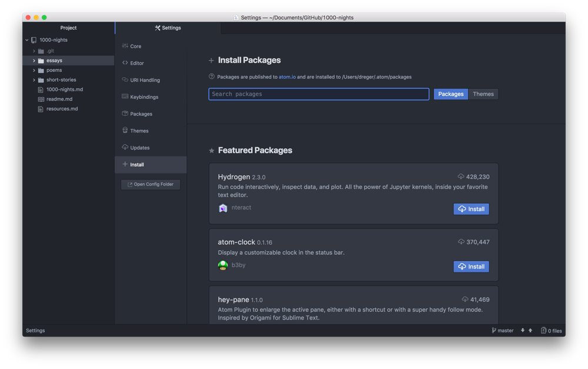The height and width of the screenshot is (369, 588).
Task: Click the 0 files status bar indicator
Action: (x=551, y=331)
